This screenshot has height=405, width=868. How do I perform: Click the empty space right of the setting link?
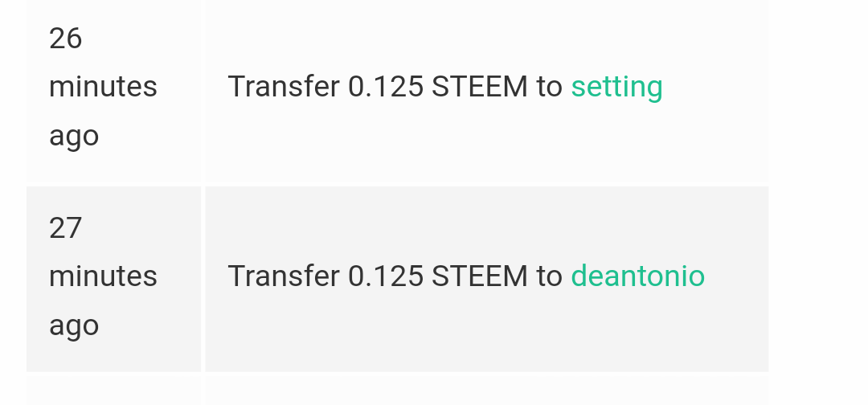coord(715,87)
